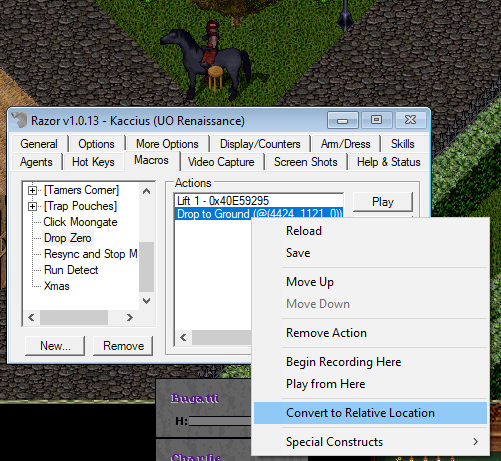The image size is (501, 461).
Task: Select the Lift 1 - 0x40E59295 action
Action: (x=259, y=201)
